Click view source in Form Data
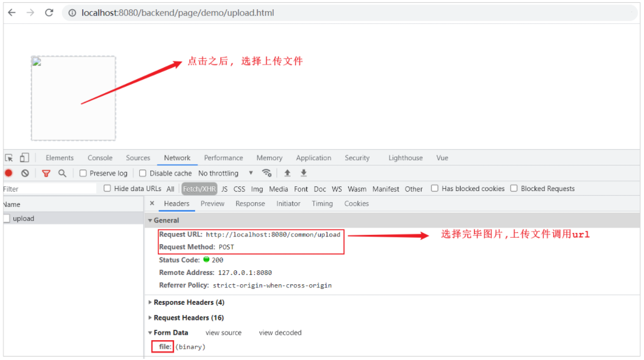This screenshot has width=644, height=360. (224, 333)
